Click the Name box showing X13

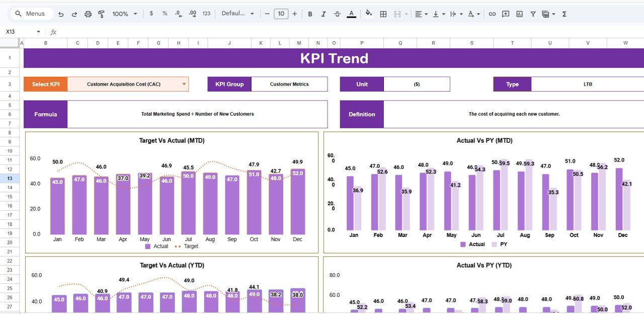pos(18,32)
